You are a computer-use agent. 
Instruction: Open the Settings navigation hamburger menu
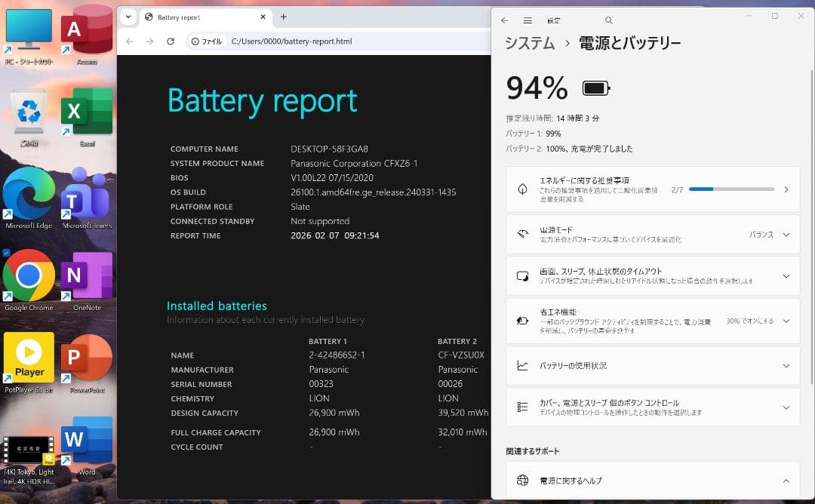[527, 20]
